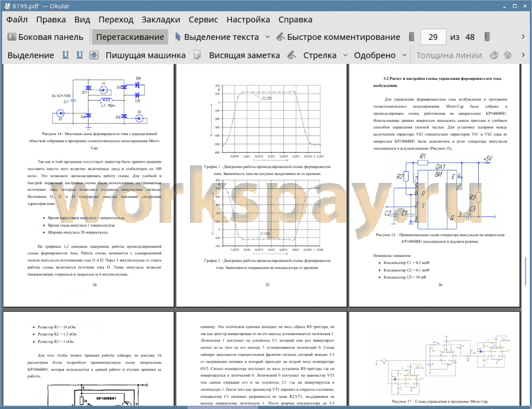Click the sidebar icon beside Боковая панель
Screen dimensions: 532x409
[12, 37]
